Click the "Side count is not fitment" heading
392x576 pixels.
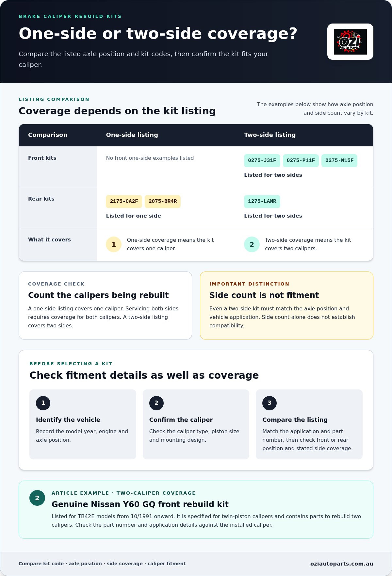pyautogui.click(x=264, y=295)
